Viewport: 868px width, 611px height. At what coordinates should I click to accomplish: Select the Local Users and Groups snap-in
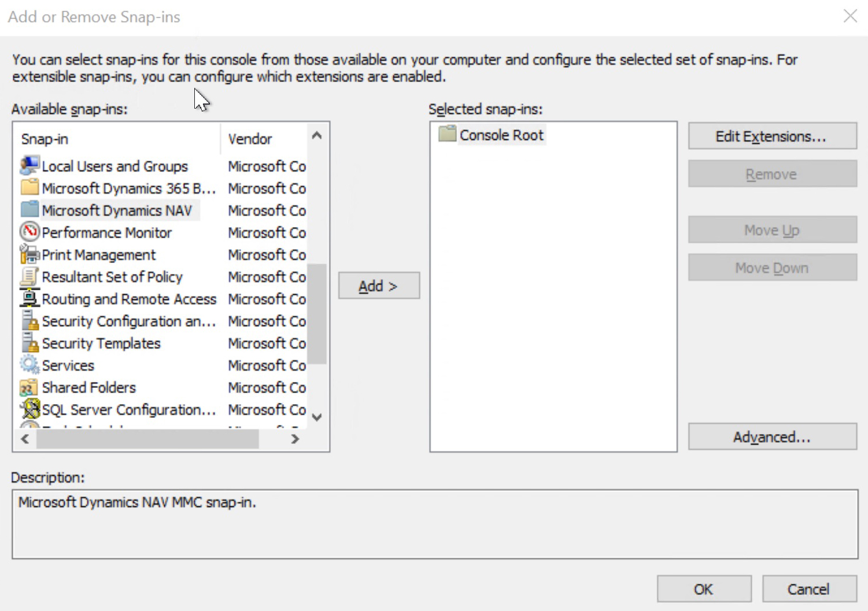[x=115, y=166]
